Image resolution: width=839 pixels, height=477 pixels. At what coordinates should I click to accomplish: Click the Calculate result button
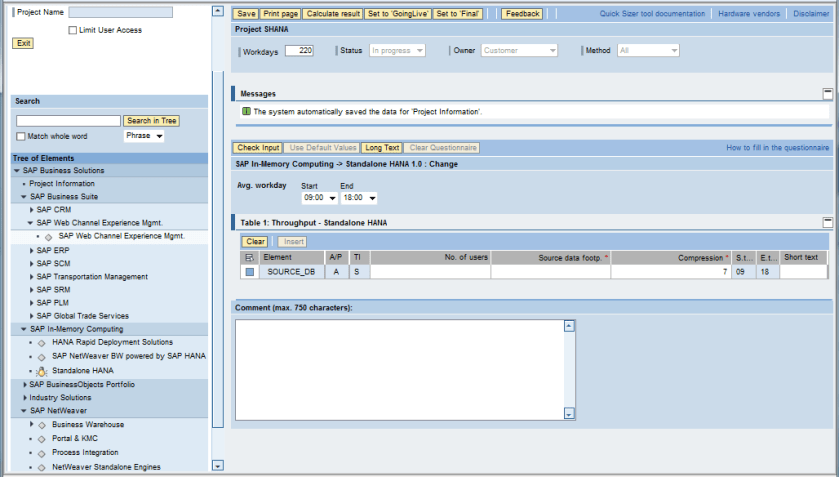tap(333, 14)
